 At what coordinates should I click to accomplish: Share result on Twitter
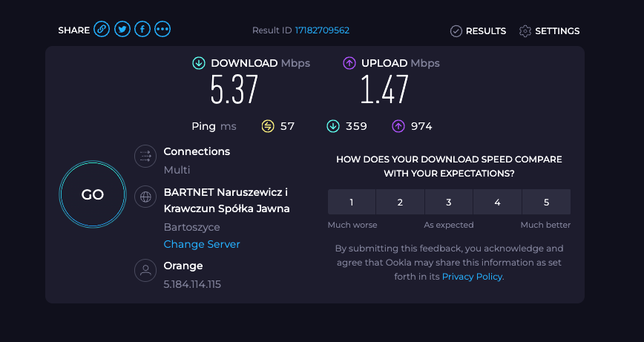pyautogui.click(x=122, y=30)
